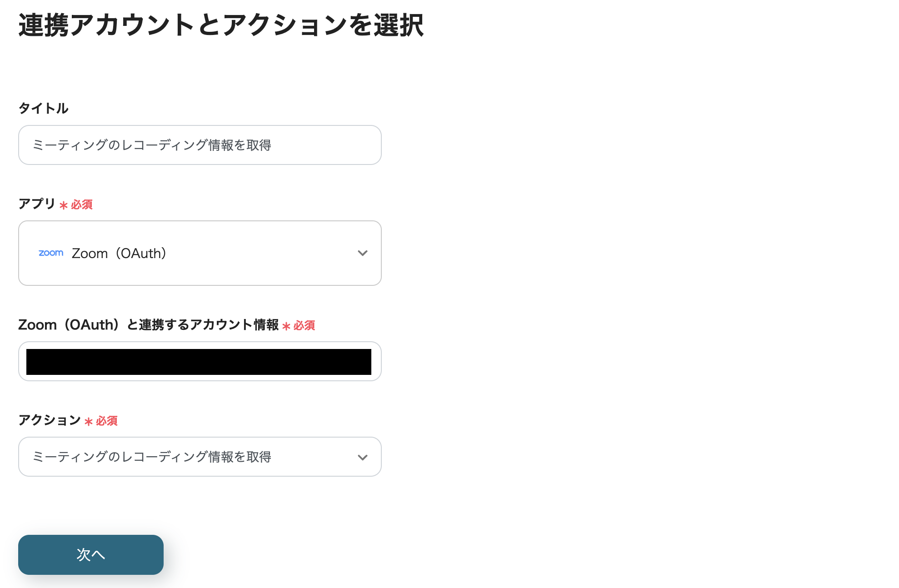
Task: Select the zoom icon in the app selector
Action: coord(51,253)
